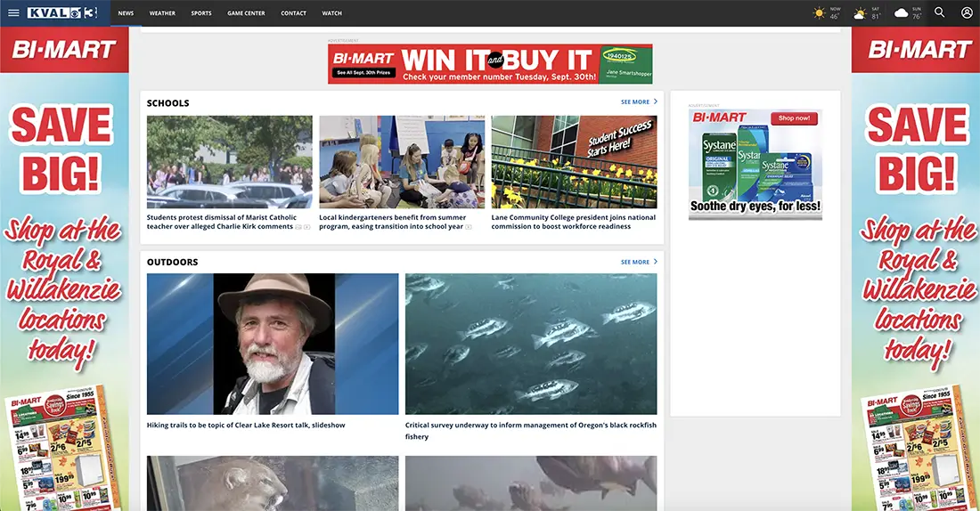The height and width of the screenshot is (511, 980).
Task: Check the sunny 'Now 46°' weather icon
Action: (x=819, y=13)
